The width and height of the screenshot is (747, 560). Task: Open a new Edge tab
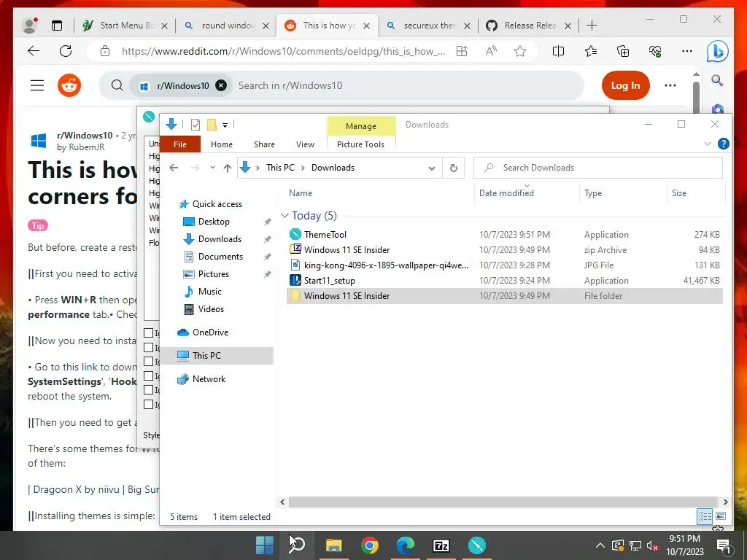[592, 26]
